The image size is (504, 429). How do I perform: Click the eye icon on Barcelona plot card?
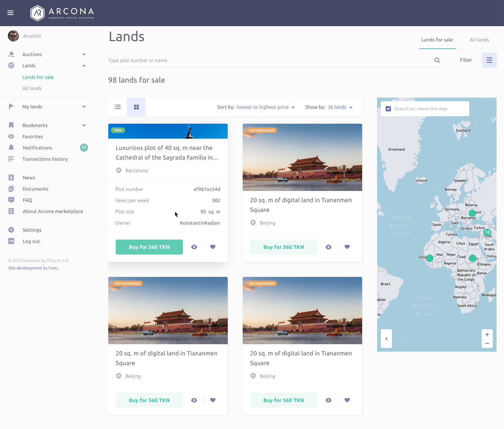point(194,247)
